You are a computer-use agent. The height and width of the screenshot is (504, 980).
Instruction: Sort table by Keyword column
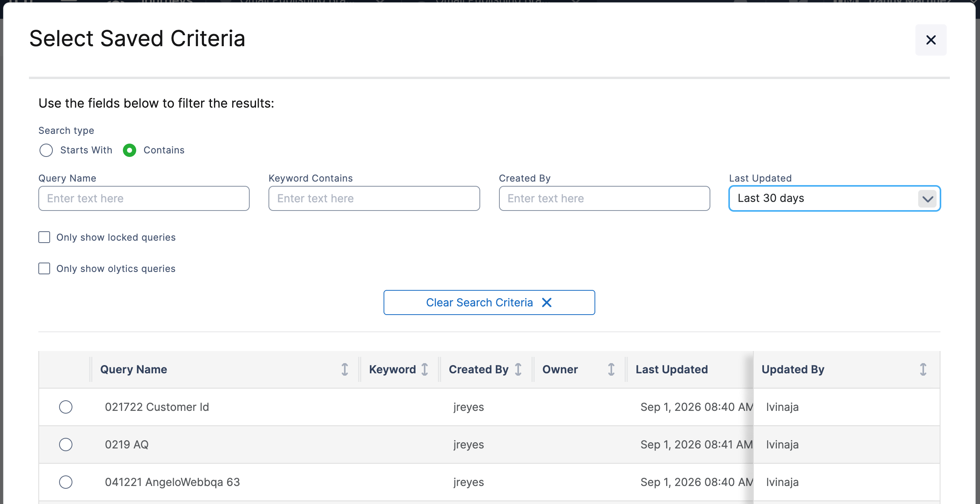pos(425,369)
